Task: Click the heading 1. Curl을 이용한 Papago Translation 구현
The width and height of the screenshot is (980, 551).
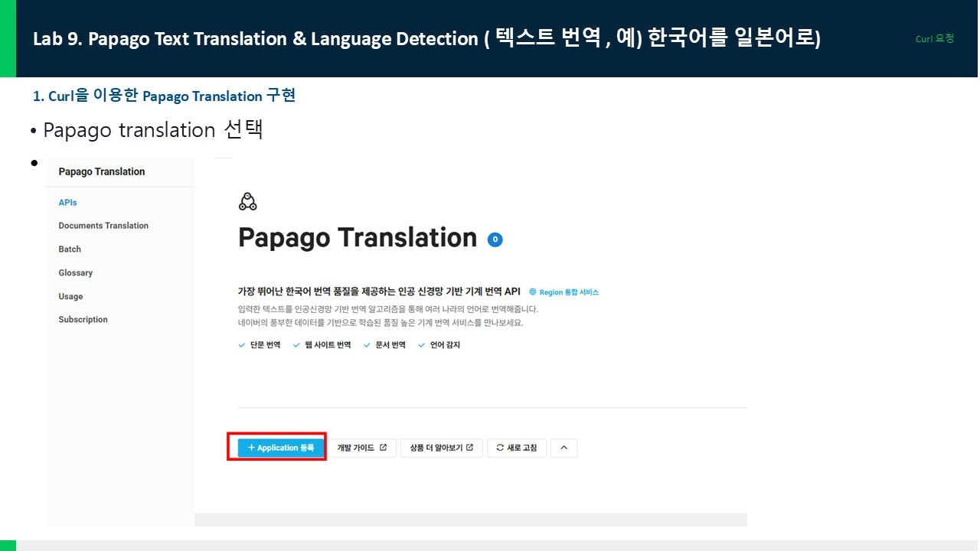Action: point(165,96)
